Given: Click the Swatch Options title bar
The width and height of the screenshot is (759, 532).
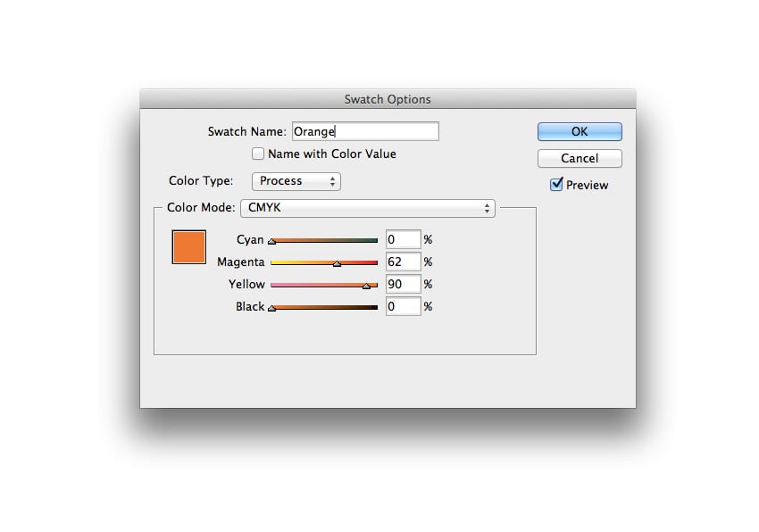Looking at the screenshot, I should (388, 99).
